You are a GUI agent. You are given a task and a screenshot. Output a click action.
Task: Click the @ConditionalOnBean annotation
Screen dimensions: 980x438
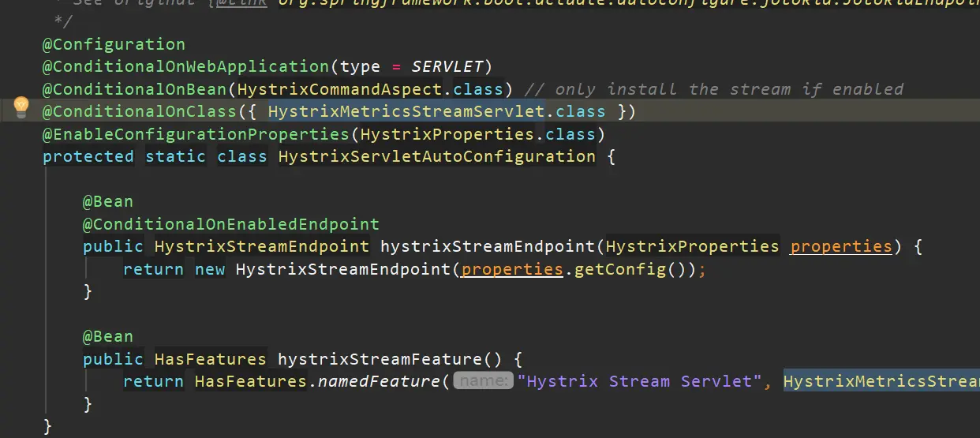(x=134, y=88)
